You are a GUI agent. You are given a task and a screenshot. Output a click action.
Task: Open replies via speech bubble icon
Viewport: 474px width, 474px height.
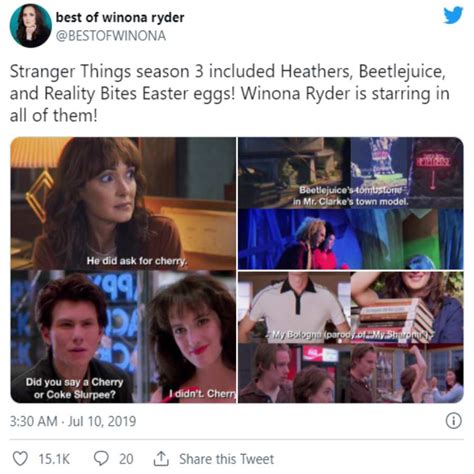tap(101, 458)
